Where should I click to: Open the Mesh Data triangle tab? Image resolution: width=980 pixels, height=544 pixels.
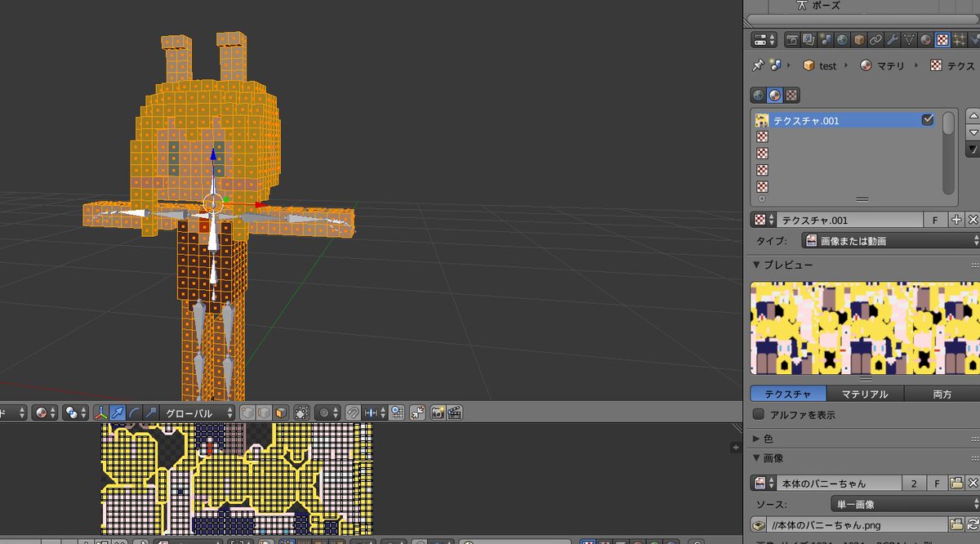point(909,39)
